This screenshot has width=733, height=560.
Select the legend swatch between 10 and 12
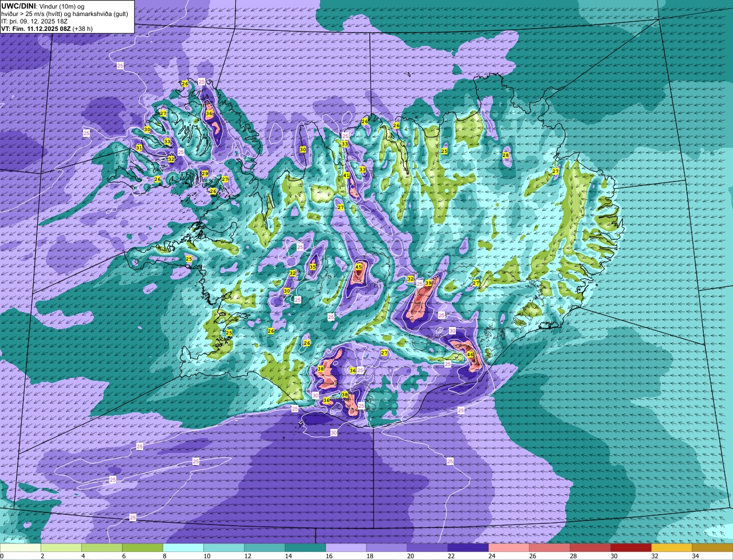(224, 548)
